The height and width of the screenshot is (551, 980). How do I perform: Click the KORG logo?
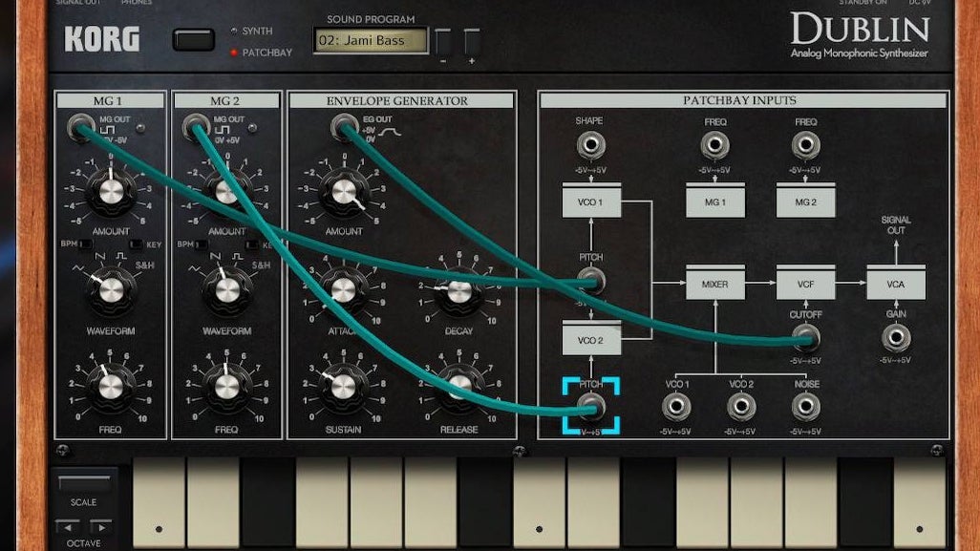coord(102,39)
